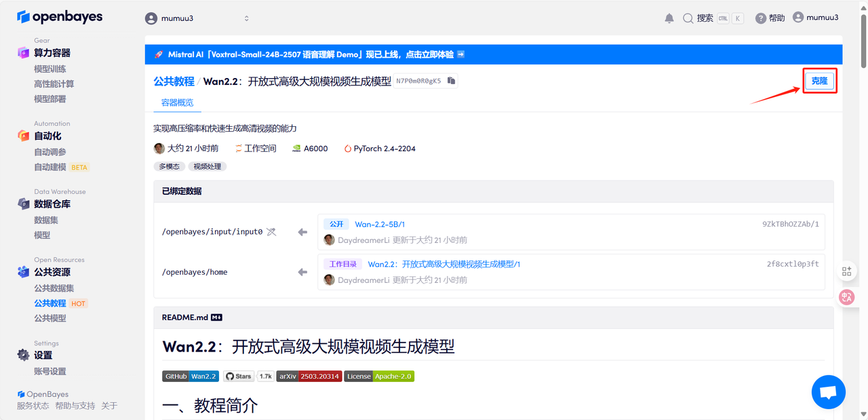Click the GitHub Stars badge
Viewport: 868px width, 420px height.
tap(238, 376)
